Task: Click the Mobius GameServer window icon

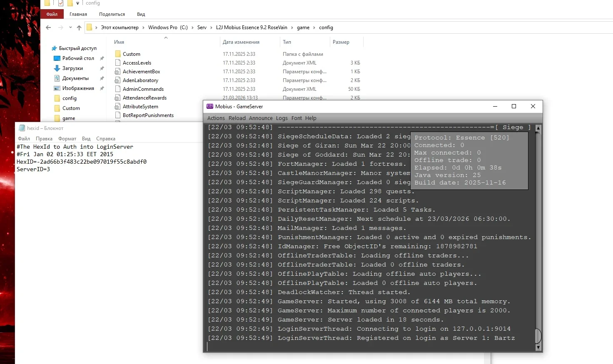Action: coord(210,107)
